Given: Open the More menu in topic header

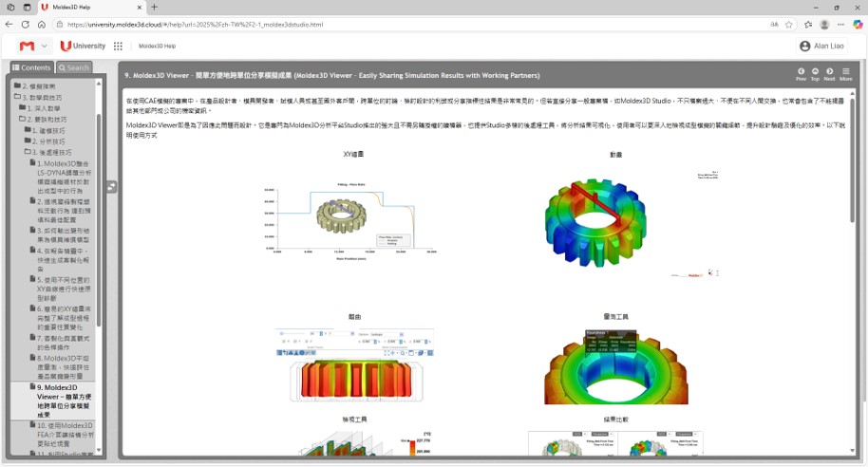Looking at the screenshot, I should click(x=846, y=74).
